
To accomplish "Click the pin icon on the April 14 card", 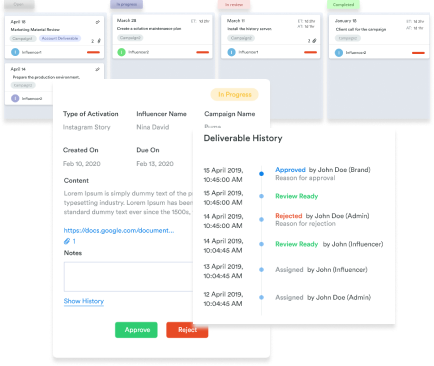I will point(97,69).
